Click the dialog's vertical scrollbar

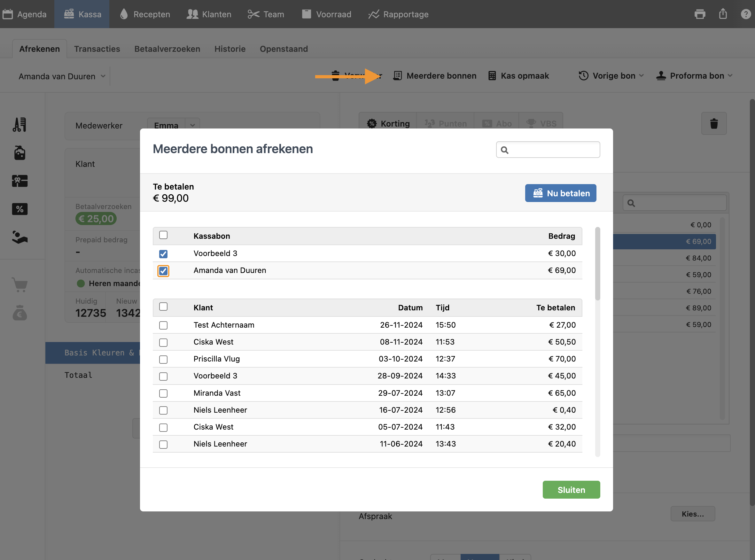coord(597,264)
